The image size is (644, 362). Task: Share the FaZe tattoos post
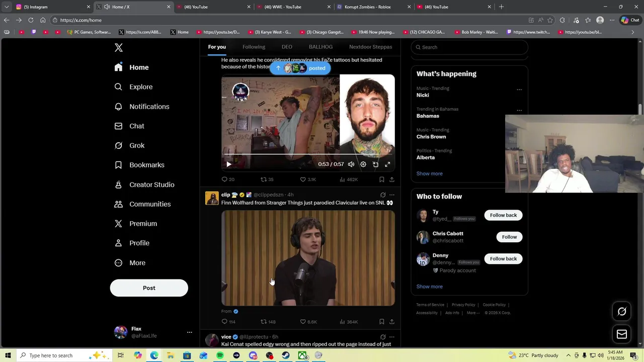(x=392, y=179)
